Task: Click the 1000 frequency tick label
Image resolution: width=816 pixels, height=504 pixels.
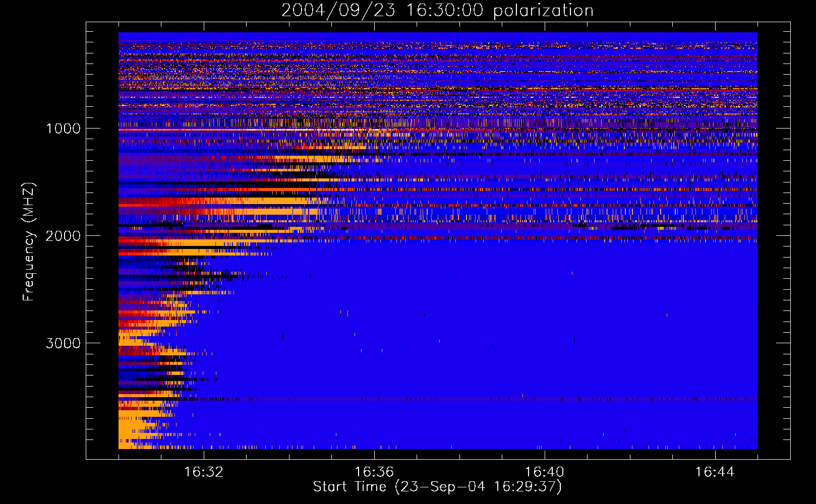Action: click(63, 129)
